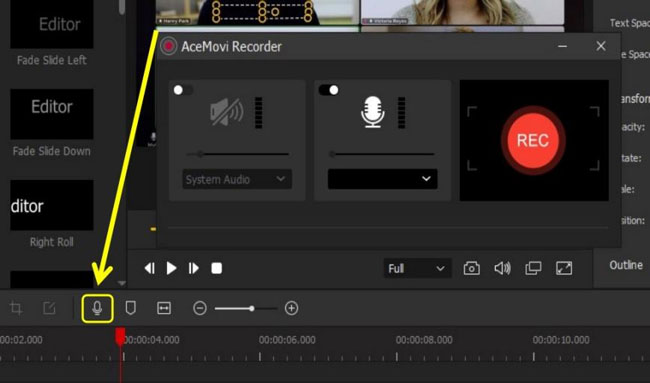650x383 pixels.
Task: Select the Fade Slide Left transition thumbnail
Action: [x=52, y=24]
